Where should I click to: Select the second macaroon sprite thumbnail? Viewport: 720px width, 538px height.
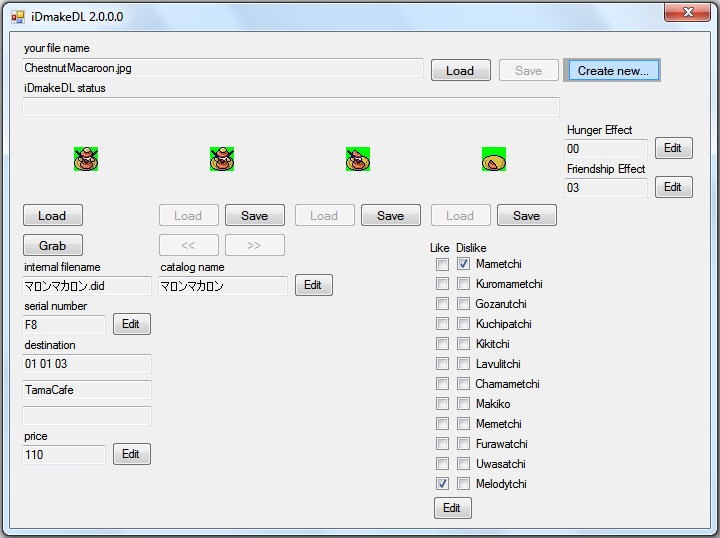[x=222, y=159]
